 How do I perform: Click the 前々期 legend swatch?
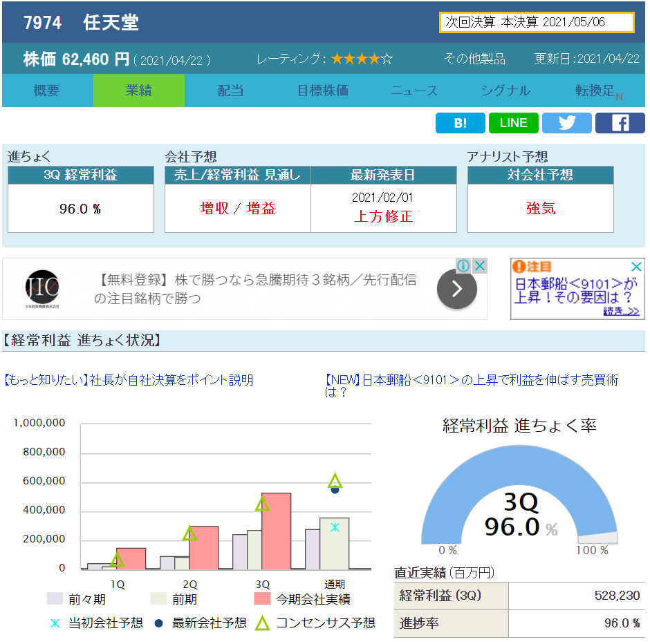click(x=55, y=599)
